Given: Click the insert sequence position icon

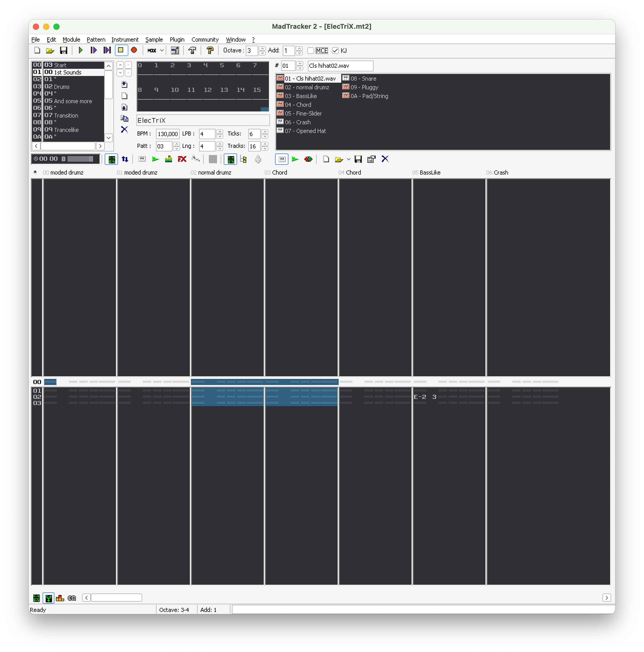Looking at the screenshot, I should coord(124,84).
